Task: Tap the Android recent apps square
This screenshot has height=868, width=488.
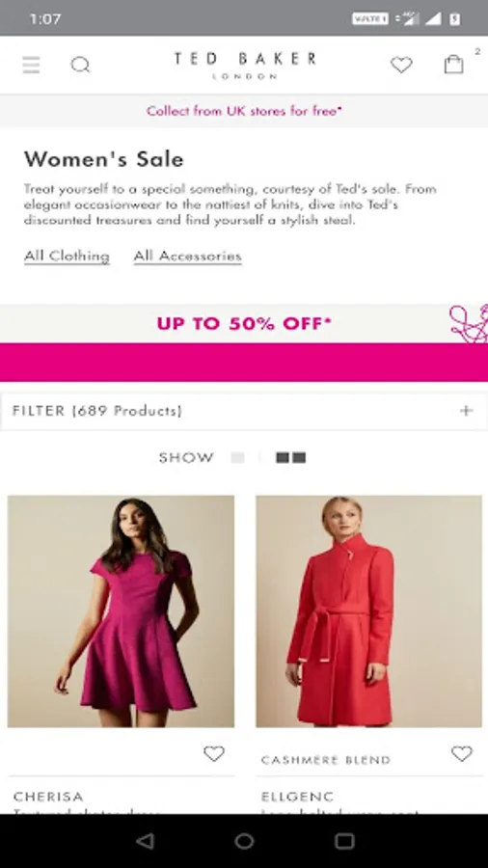Action: tap(344, 841)
